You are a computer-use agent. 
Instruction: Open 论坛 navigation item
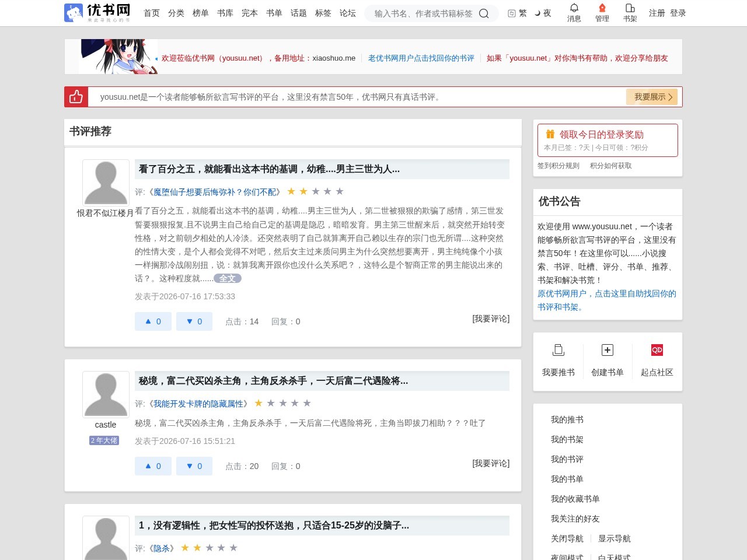coord(348,13)
